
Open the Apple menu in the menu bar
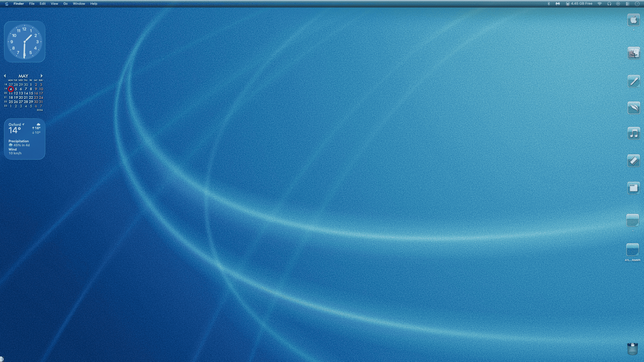tap(7, 4)
